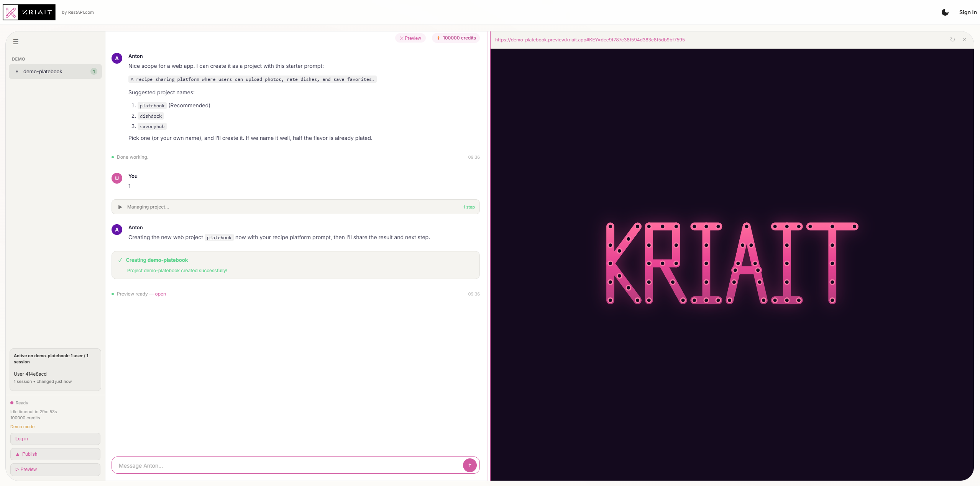Click the 100000 credits indicator

455,38
